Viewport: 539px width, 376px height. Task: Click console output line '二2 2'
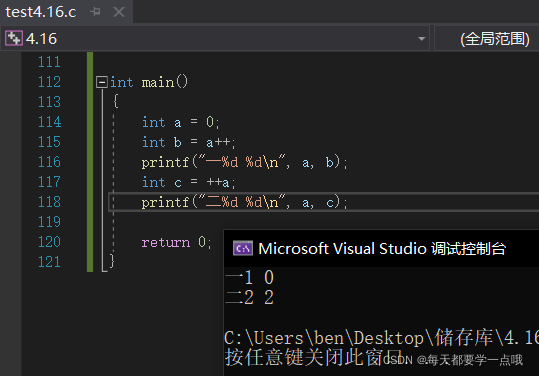[250, 298]
